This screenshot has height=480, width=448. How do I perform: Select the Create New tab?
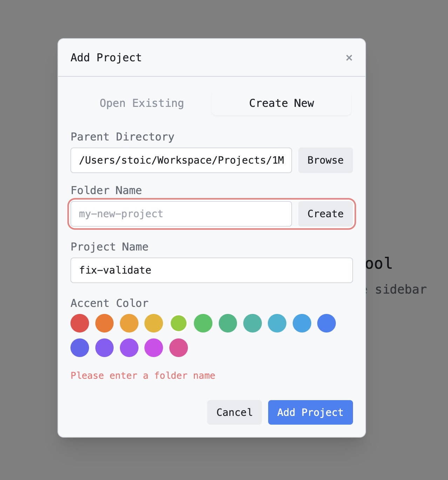(x=281, y=103)
